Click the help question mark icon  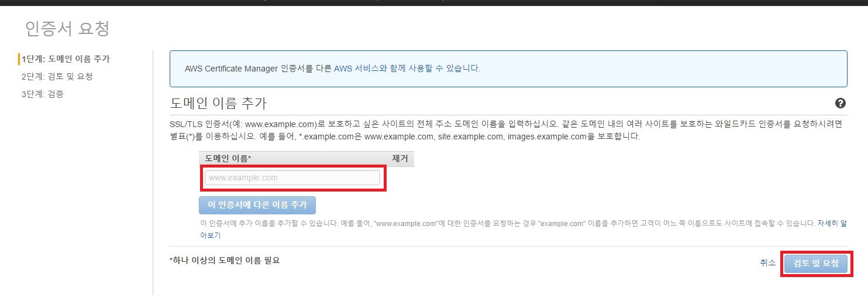pyautogui.click(x=841, y=103)
